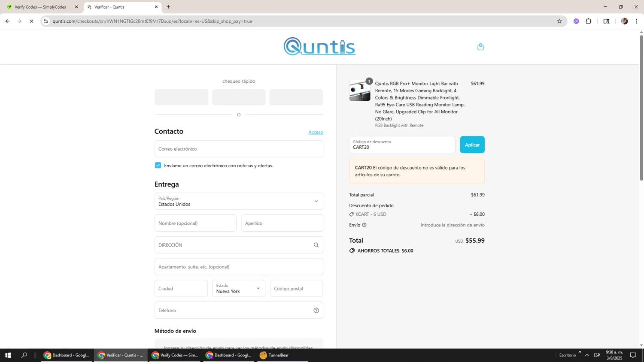Image resolution: width=644 pixels, height=362 pixels.
Task: Open first Dashboard Google taskbar window
Action: (67, 355)
